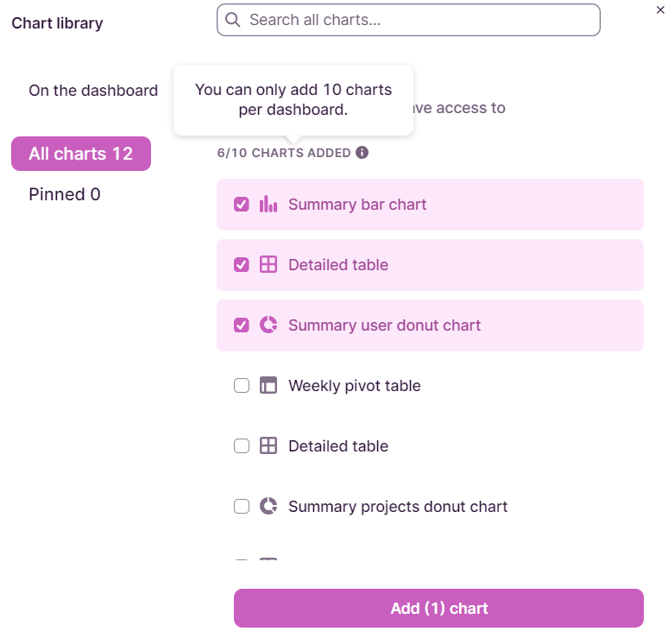The height and width of the screenshot is (644, 668).
Task: Click the pivot table icon beside Weekly pivot table
Action: point(268,386)
